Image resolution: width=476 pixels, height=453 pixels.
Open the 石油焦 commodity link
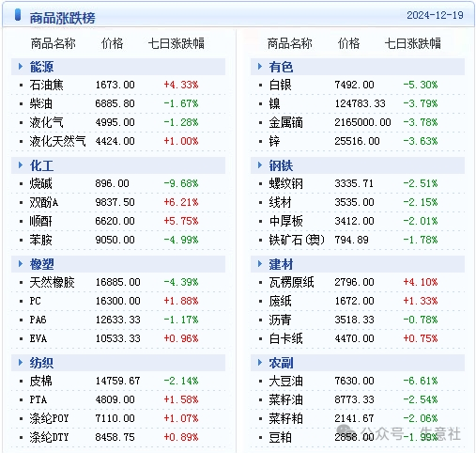click(x=46, y=85)
